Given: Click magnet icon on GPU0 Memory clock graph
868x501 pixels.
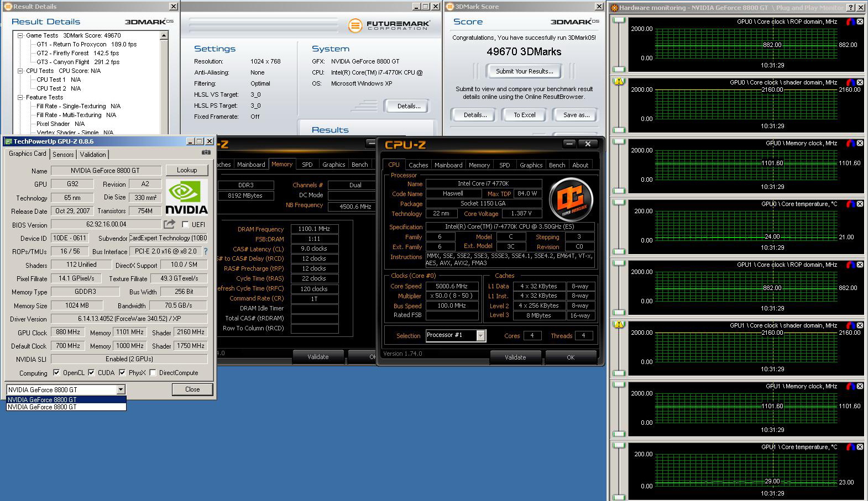Looking at the screenshot, I should (851, 143).
